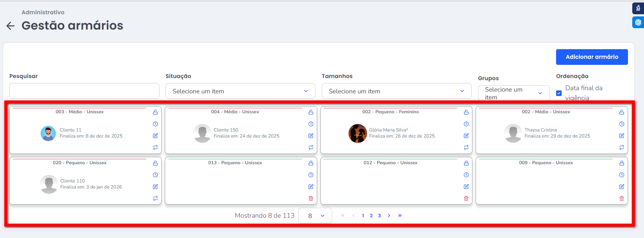Open the Grupos dropdown

click(x=514, y=93)
